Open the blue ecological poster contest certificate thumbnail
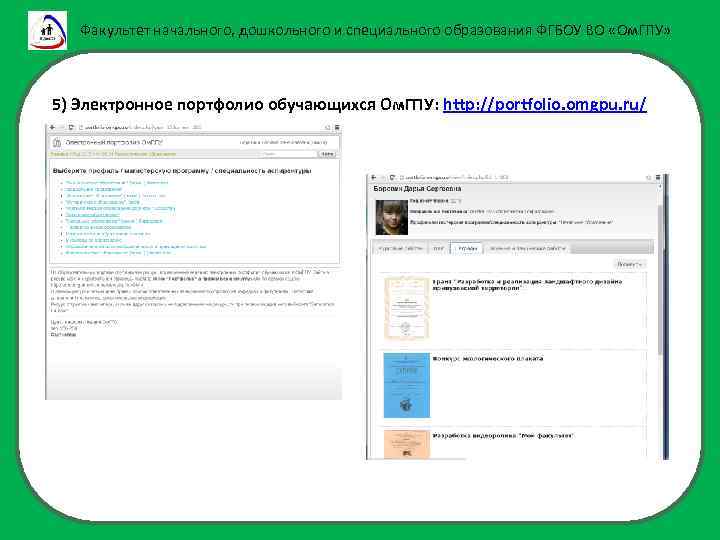Viewport: 720px width, 540px height. coord(407,385)
